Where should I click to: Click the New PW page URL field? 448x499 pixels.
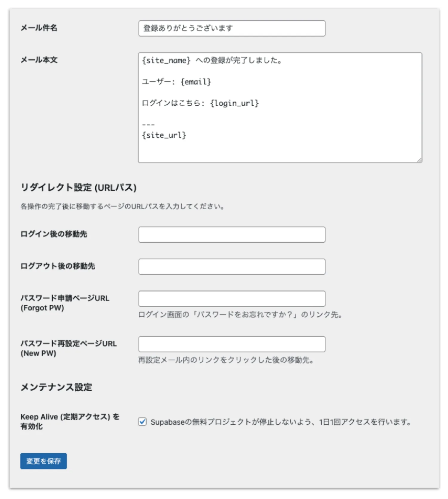coord(232,344)
